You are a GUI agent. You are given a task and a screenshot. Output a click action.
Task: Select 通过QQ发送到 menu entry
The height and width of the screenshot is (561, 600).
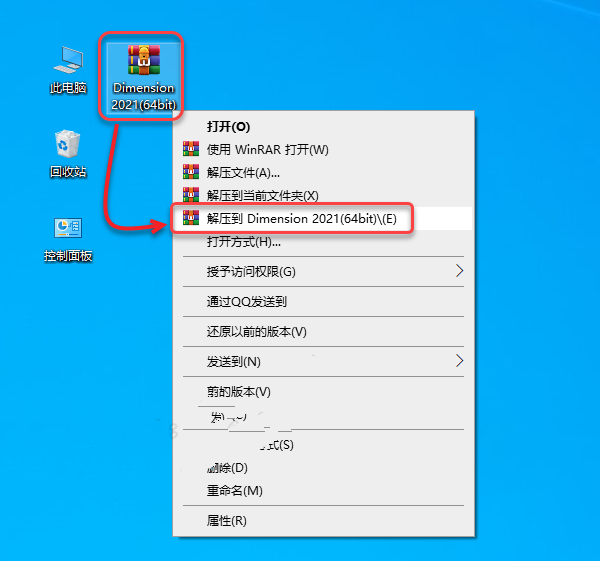tap(324, 302)
